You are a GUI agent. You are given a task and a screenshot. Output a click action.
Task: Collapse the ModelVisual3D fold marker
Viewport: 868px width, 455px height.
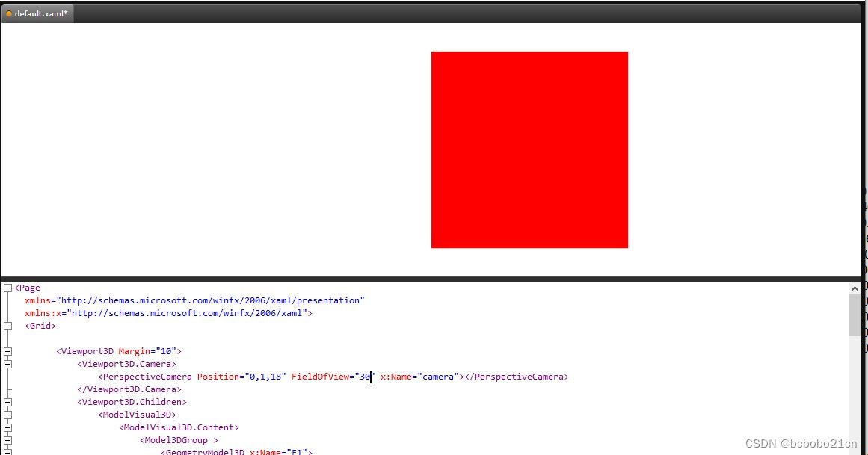coord(6,415)
